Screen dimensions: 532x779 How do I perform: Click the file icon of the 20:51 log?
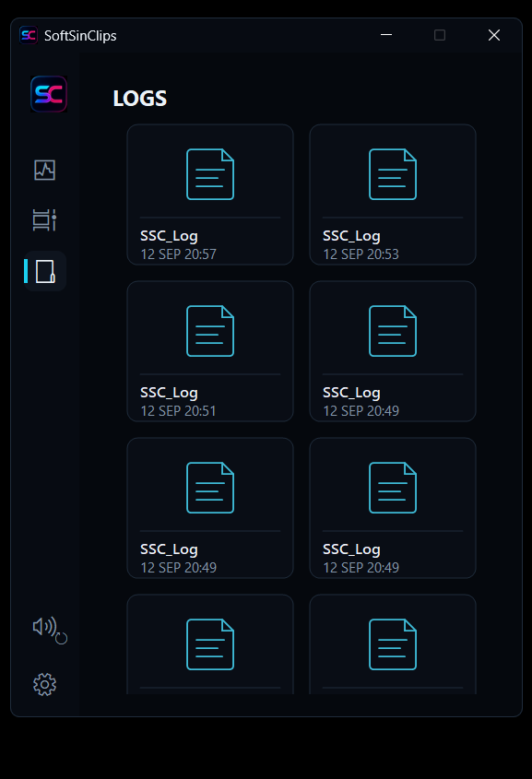coord(210,331)
